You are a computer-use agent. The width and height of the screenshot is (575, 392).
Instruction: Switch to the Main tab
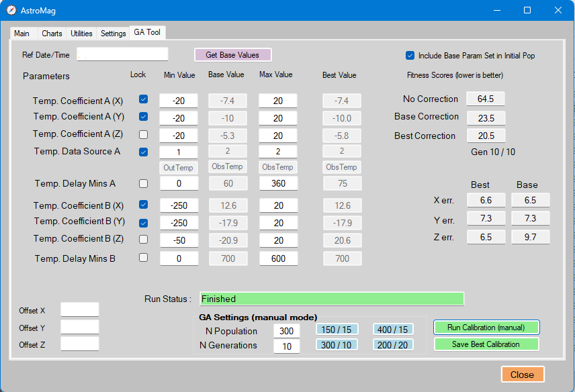[x=21, y=33]
